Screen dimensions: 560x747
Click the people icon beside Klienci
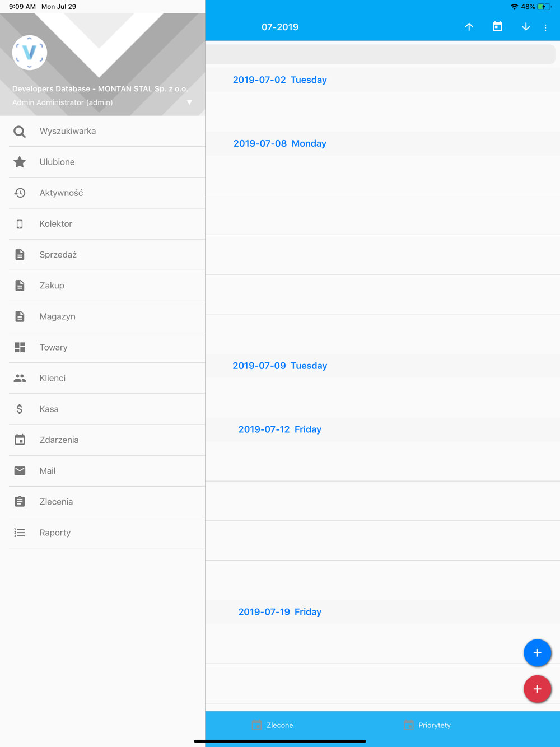pos(20,379)
